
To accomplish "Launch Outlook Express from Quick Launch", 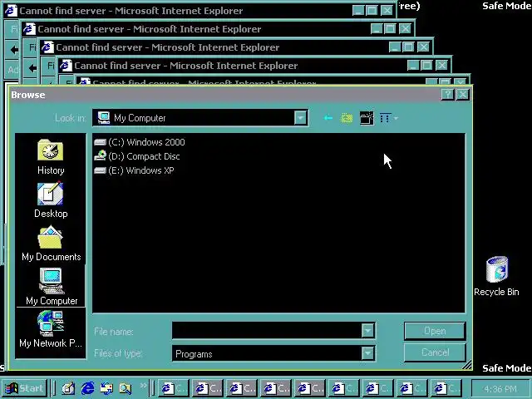I will 106,388.
